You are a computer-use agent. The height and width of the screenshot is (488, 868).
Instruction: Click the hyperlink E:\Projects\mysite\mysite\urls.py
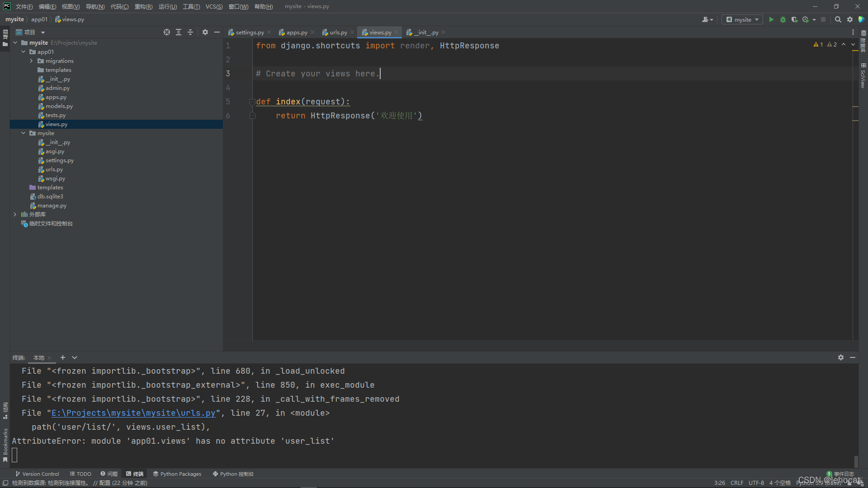coord(133,413)
